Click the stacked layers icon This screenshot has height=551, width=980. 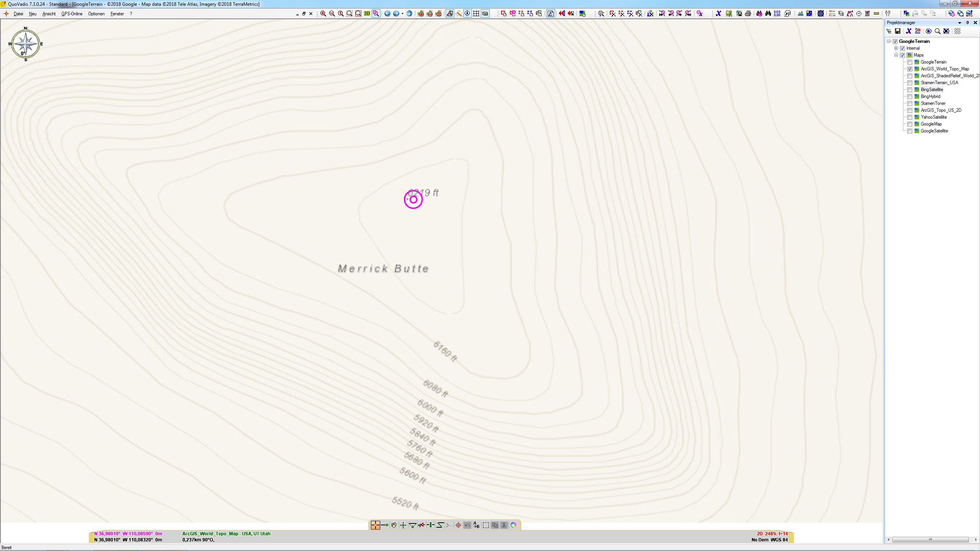pyautogui.click(x=841, y=14)
